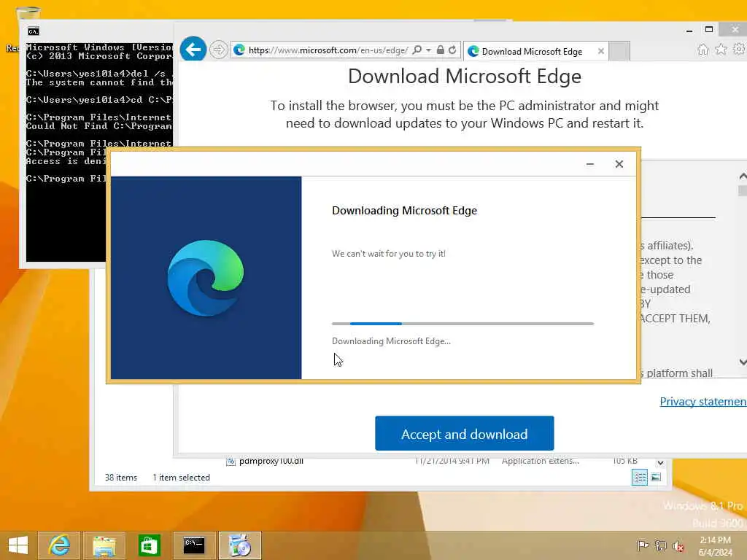Viewport: 747px width, 560px height.
Task: Open the Privacy statement link
Action: point(703,402)
